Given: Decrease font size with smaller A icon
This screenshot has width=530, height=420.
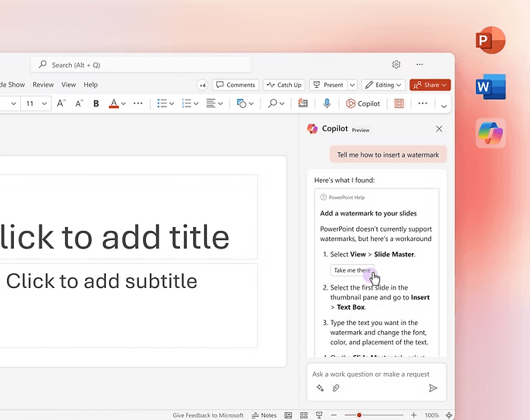Looking at the screenshot, I should 79,103.
